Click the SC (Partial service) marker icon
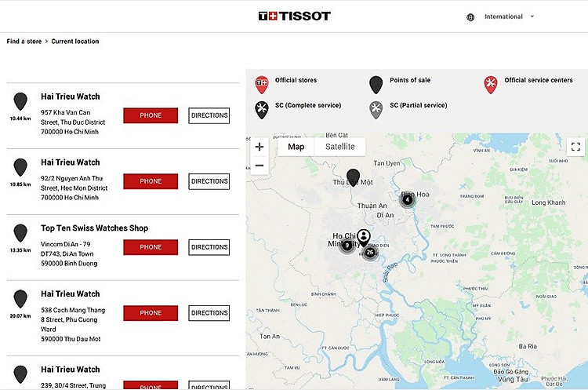 pyautogui.click(x=376, y=108)
